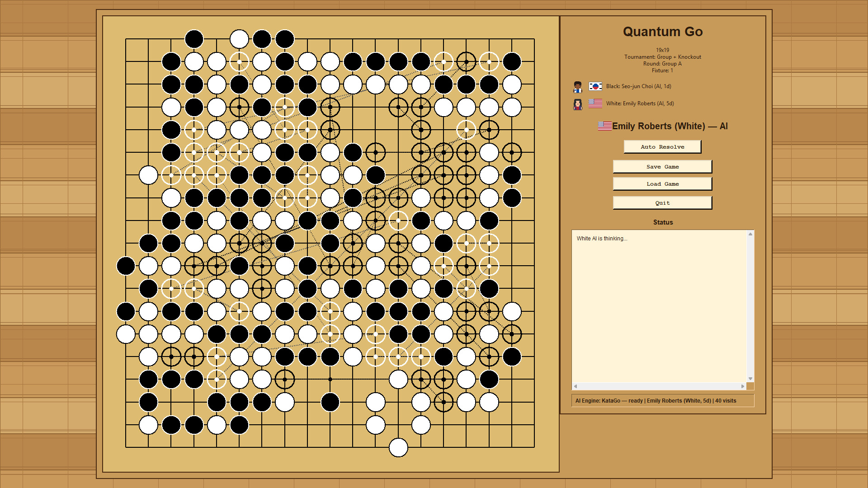Click status box right scroll arrow
868x488 pixels.
click(x=742, y=386)
